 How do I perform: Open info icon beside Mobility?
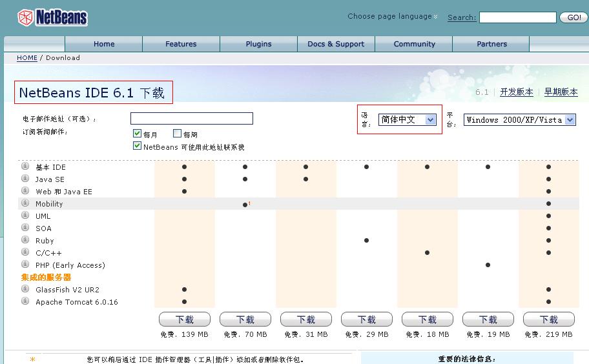point(25,203)
